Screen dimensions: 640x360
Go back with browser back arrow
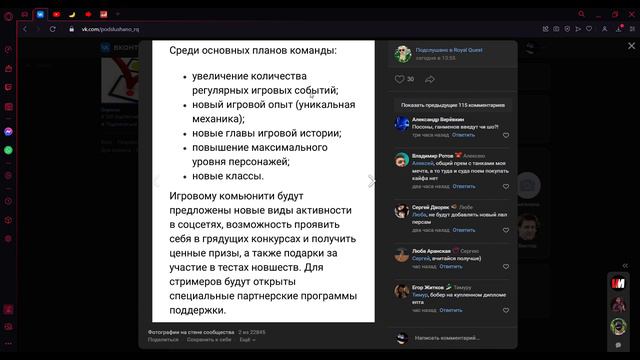pos(25,29)
